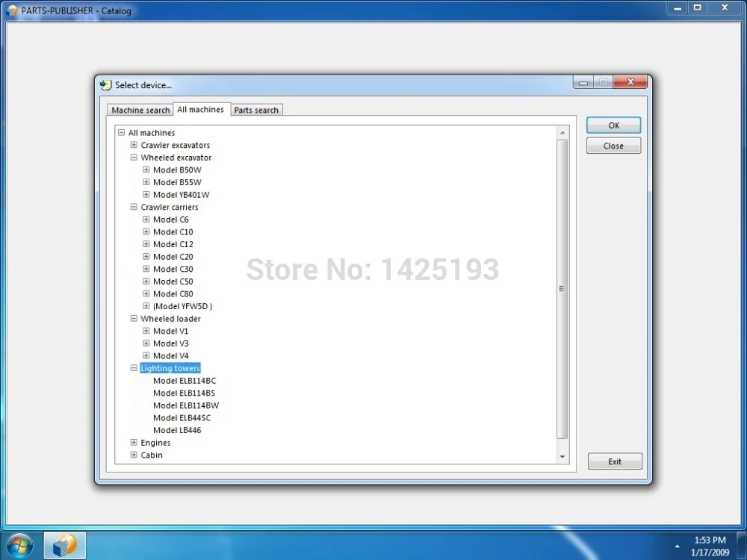Expand Model V1 node
Screen dimensions: 747x560
146,331
